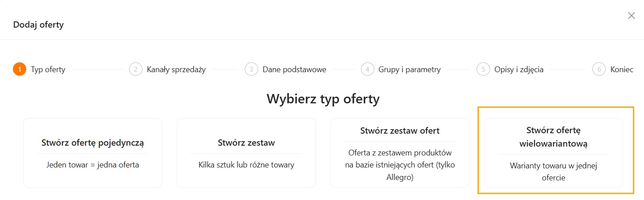The height and width of the screenshot is (200, 644).
Task: Click the Dodaj oferty dialog title
Action: [x=38, y=25]
